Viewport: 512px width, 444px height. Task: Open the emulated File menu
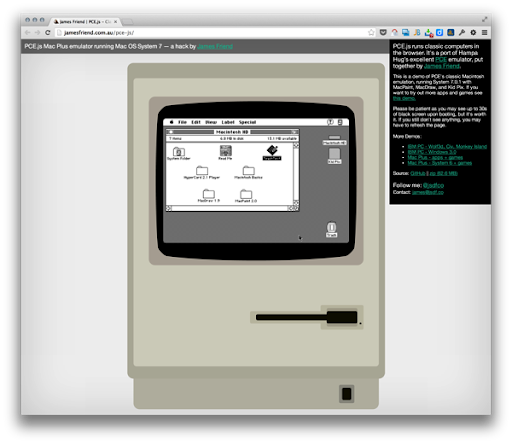[182, 122]
